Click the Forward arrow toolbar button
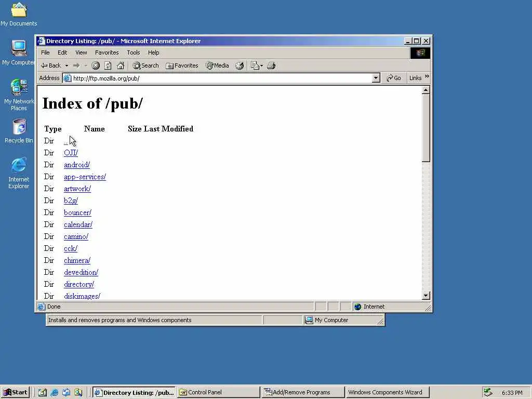Screen dimensions: 532x399 click(76, 65)
